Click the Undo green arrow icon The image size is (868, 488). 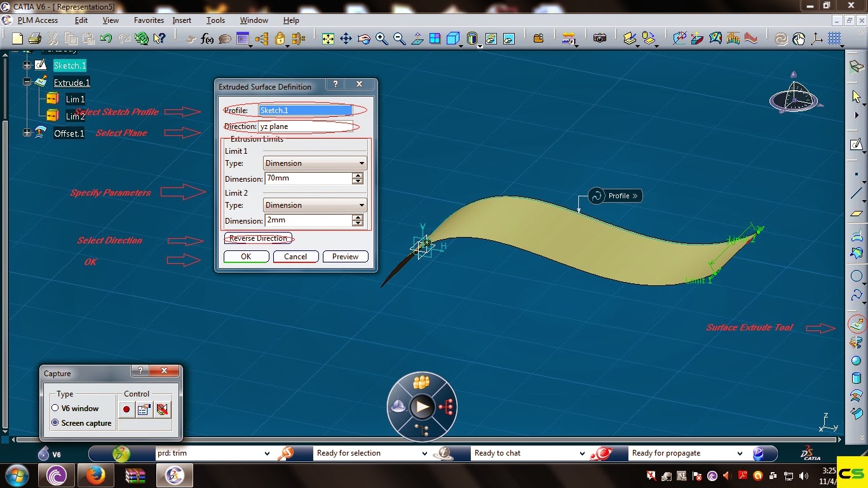[x=106, y=39]
